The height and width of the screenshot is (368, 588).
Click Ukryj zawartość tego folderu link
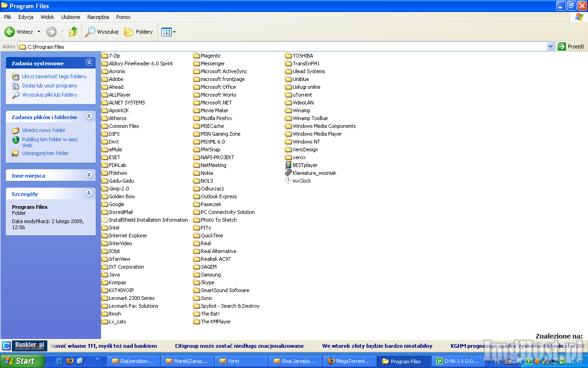[54, 76]
